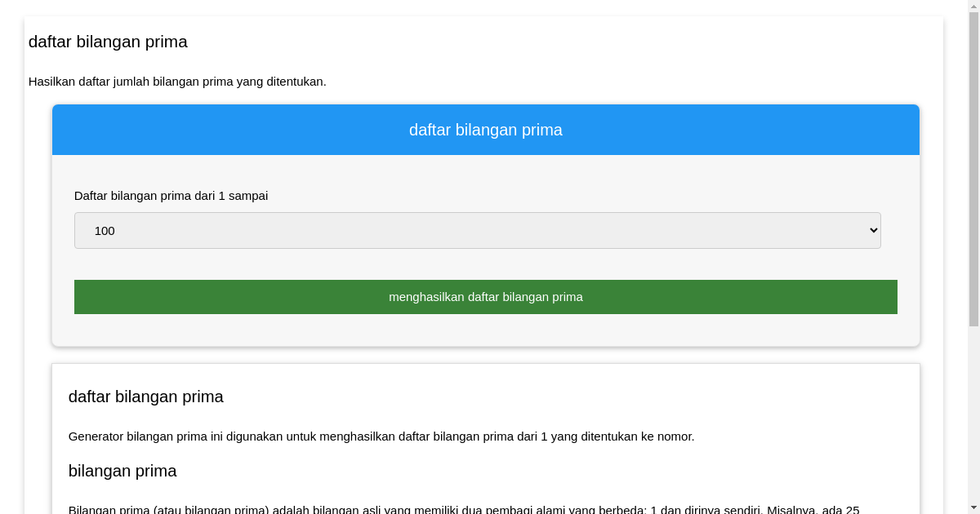Open the number limit dropdown showing 100

[477, 230]
